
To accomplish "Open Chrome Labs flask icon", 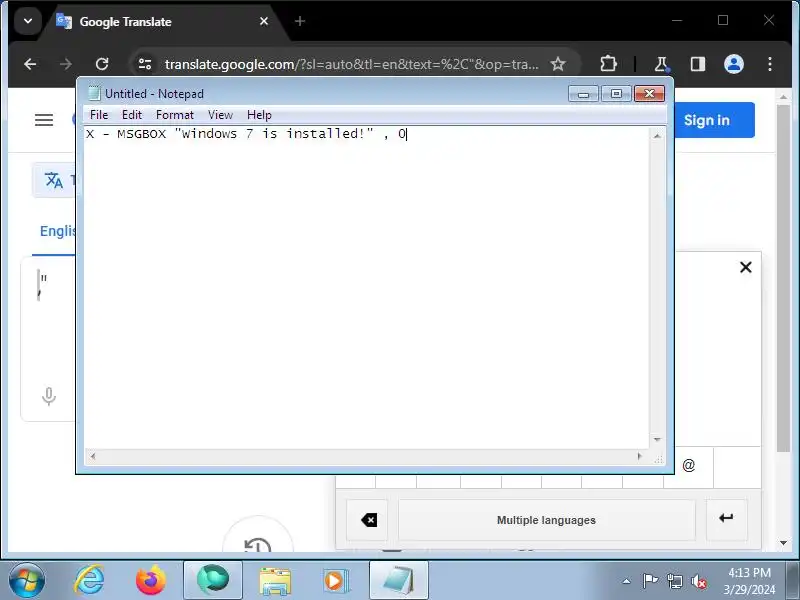I will coord(661,64).
